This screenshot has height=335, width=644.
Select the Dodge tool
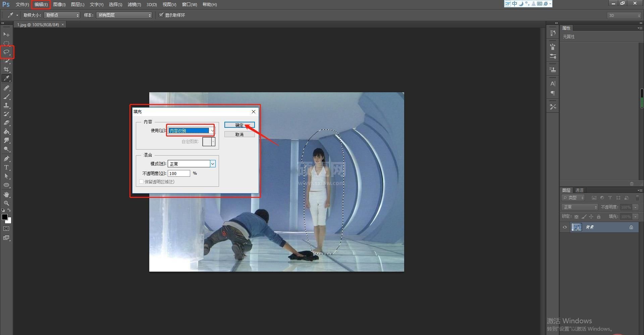(6, 149)
